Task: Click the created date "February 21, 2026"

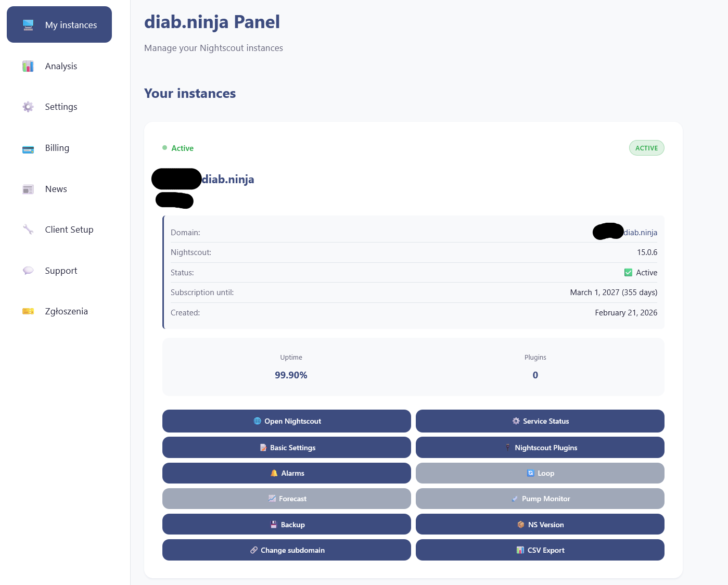Action: coord(627,313)
